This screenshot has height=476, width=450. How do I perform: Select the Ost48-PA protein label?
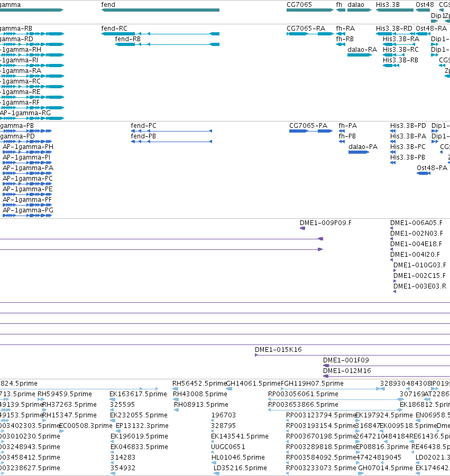pyautogui.click(x=432, y=168)
